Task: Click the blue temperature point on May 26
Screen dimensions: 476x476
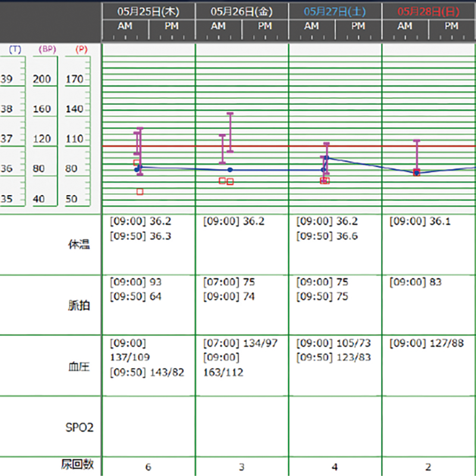Action: click(230, 170)
